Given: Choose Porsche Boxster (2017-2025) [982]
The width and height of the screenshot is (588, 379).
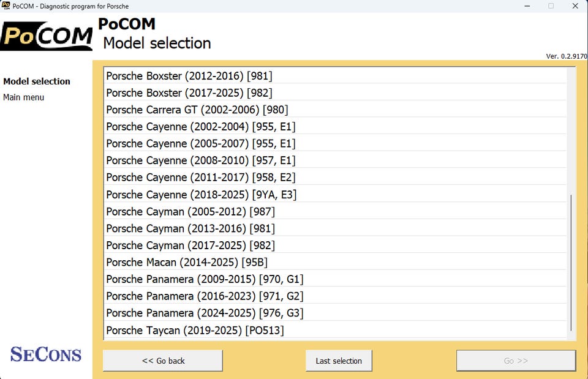Looking at the screenshot, I should point(189,93).
